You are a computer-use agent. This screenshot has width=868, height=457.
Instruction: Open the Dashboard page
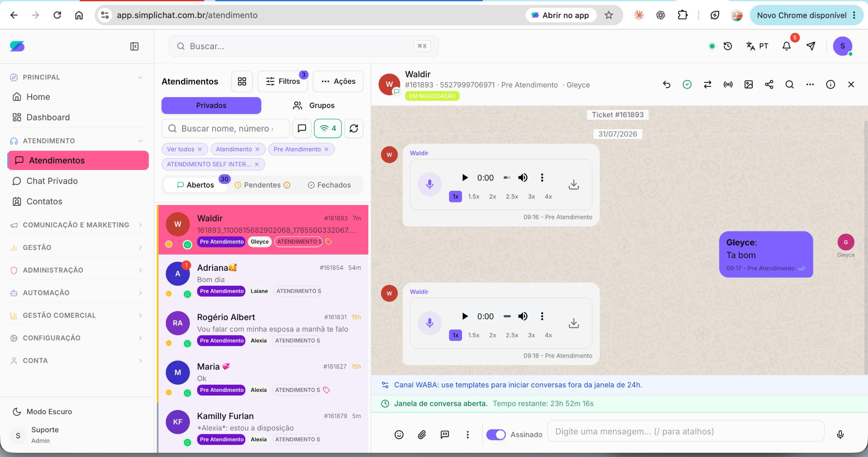78,117
